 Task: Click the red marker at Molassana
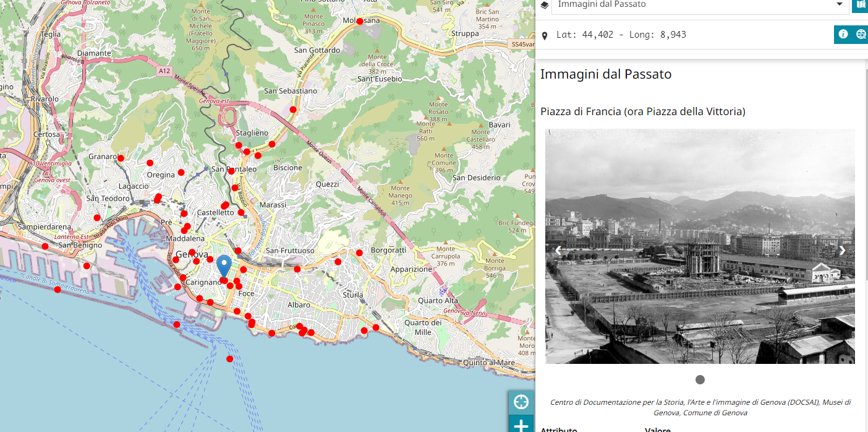click(x=360, y=22)
